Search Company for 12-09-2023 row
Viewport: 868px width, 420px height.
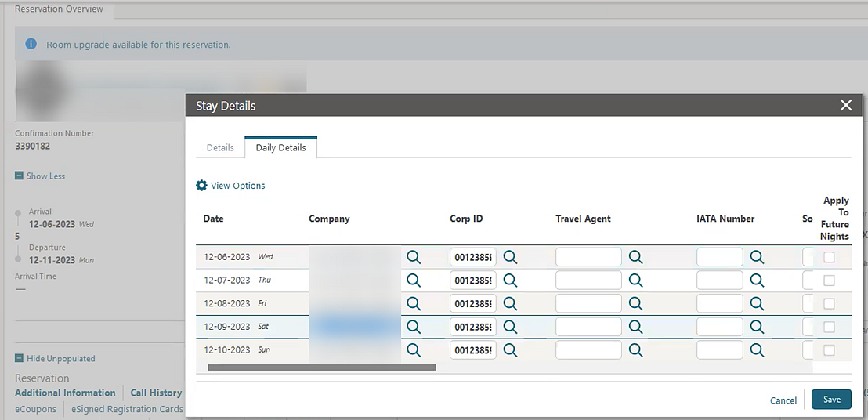pos(414,327)
